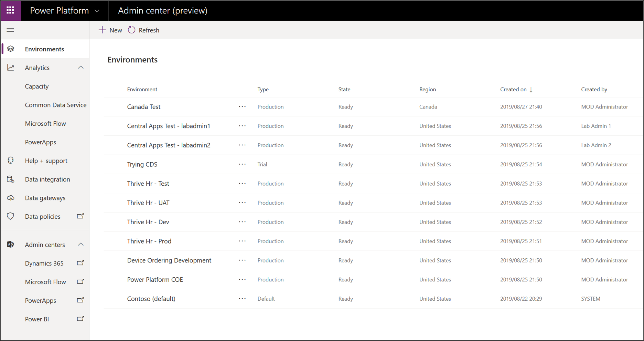This screenshot has height=341, width=644.
Task: Open the Thrive Hr - Prod environment
Action: click(149, 241)
